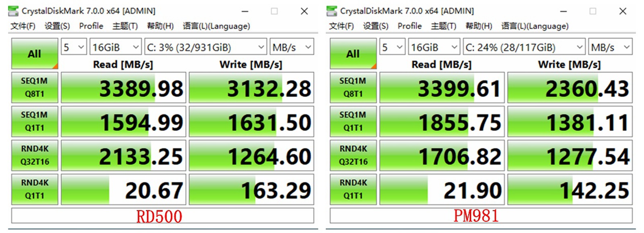Open the 设置(S) menu in the right window
Screen dimensions: 644x233
(x=376, y=26)
